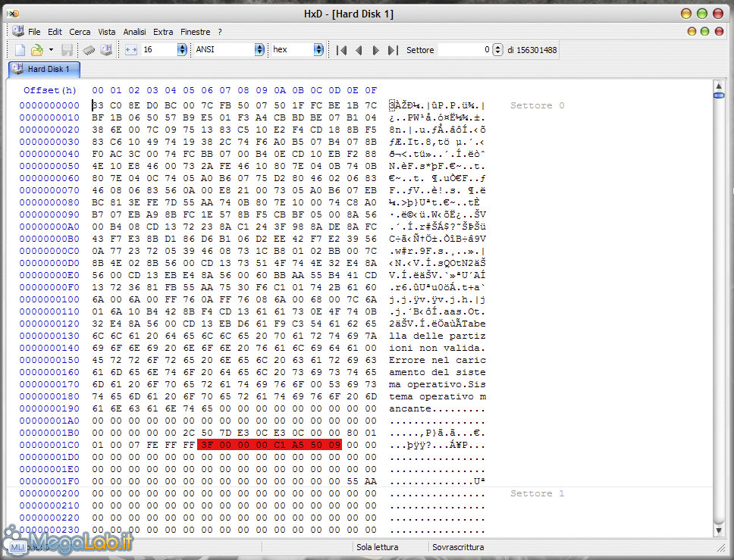Viewport: 734px width, 560px height.
Task: Click the column header 0F
Action: click(x=371, y=90)
